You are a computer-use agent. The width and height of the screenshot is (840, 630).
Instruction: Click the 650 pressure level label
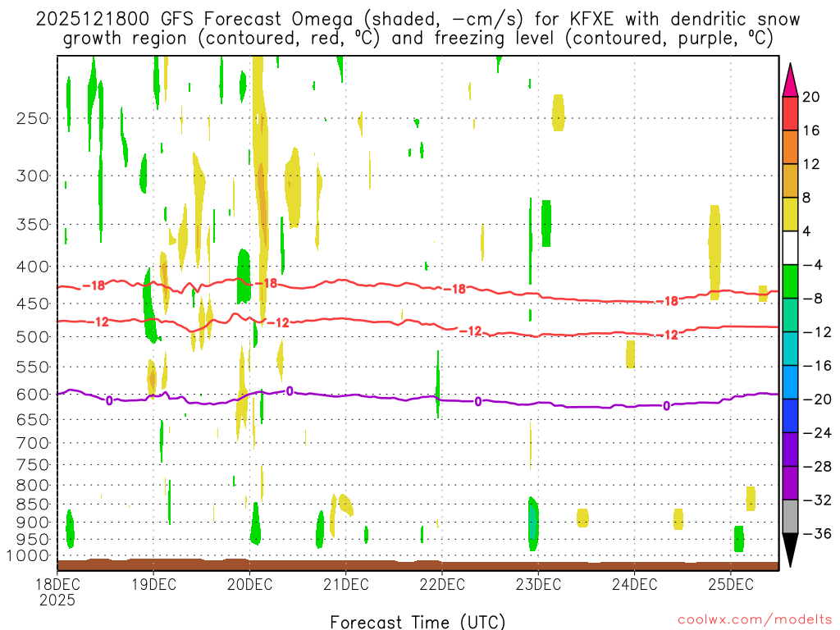(x=33, y=419)
